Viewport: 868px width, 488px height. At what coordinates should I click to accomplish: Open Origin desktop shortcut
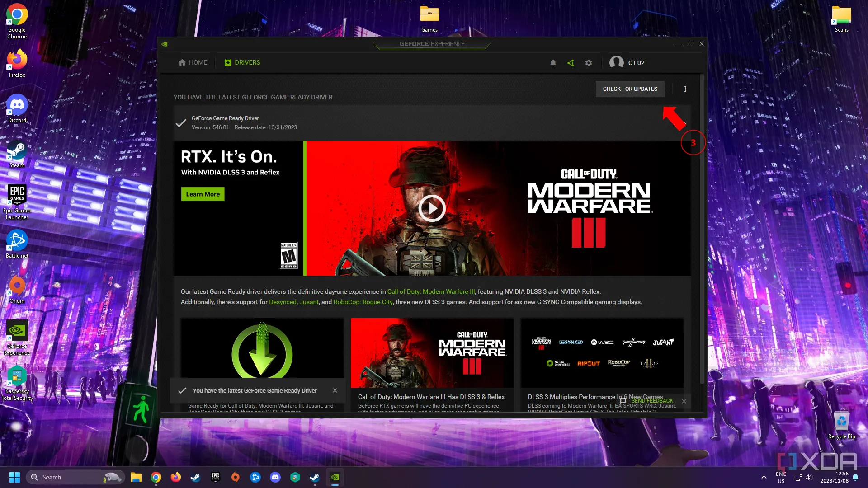pyautogui.click(x=17, y=289)
